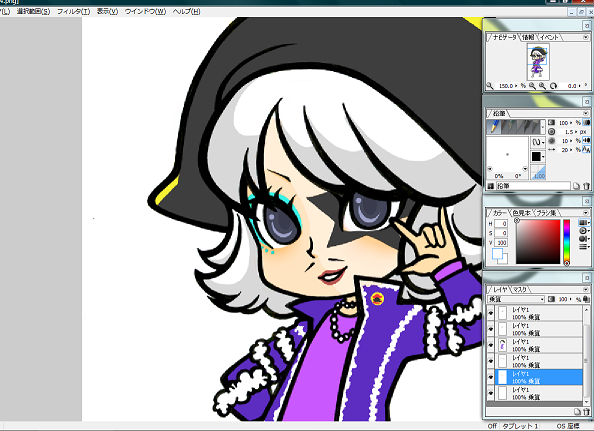
Task: Click the layer lock icon beside opacity
Action: point(586,299)
